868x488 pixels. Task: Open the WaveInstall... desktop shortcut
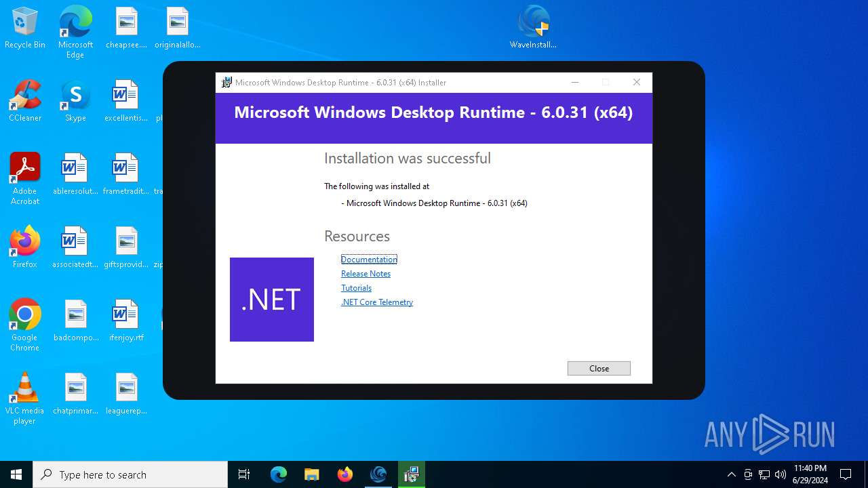coord(534,28)
